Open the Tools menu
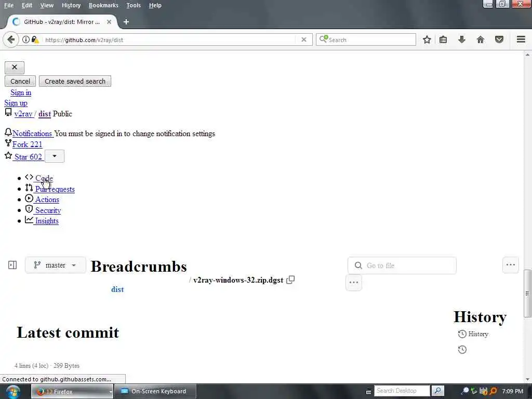Image resolution: width=532 pixels, height=399 pixels. click(x=134, y=5)
